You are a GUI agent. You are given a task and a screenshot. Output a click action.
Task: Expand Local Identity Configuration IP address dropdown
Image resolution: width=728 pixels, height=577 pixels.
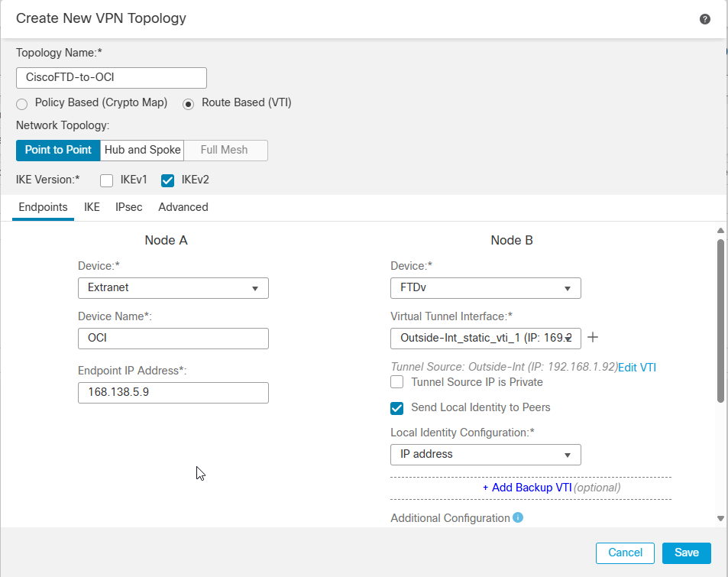click(486, 454)
